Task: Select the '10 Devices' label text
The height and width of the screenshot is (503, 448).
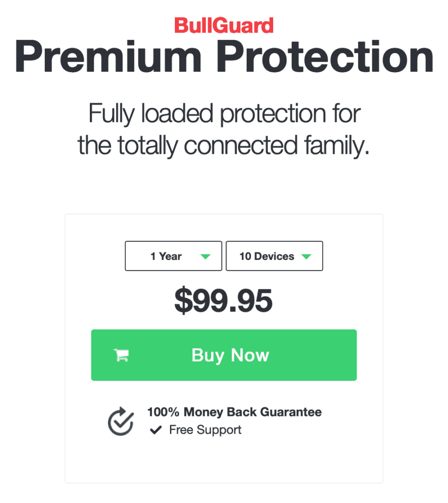Action: point(267,256)
